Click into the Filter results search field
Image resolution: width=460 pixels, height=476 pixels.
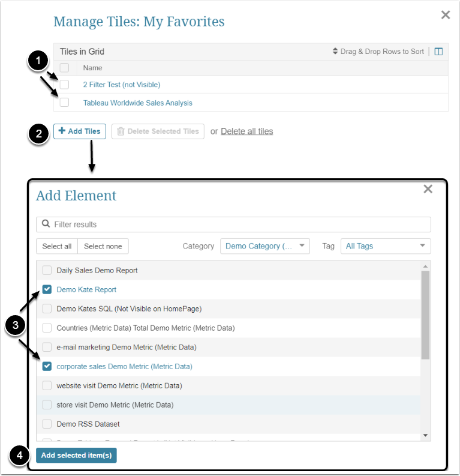(240, 224)
